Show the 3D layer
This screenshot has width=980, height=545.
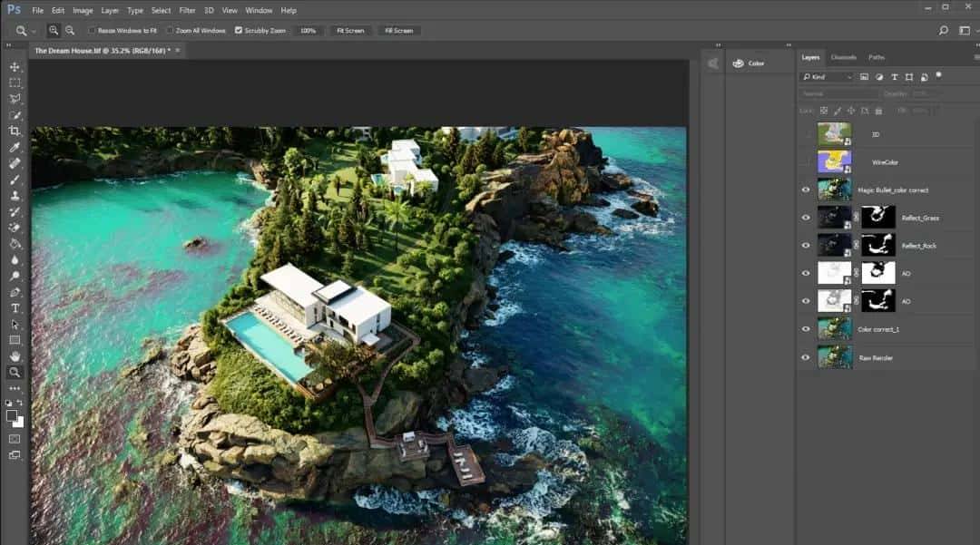(804, 133)
